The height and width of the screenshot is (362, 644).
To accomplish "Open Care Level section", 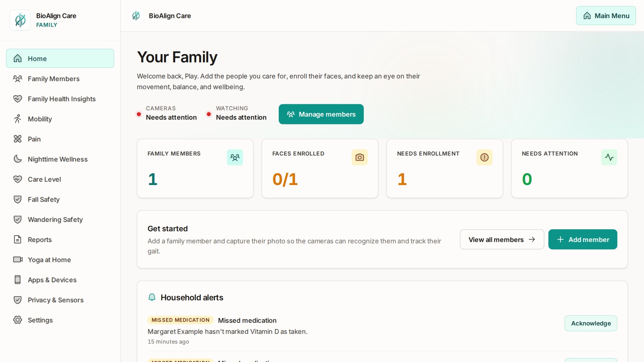I will 60,179.
